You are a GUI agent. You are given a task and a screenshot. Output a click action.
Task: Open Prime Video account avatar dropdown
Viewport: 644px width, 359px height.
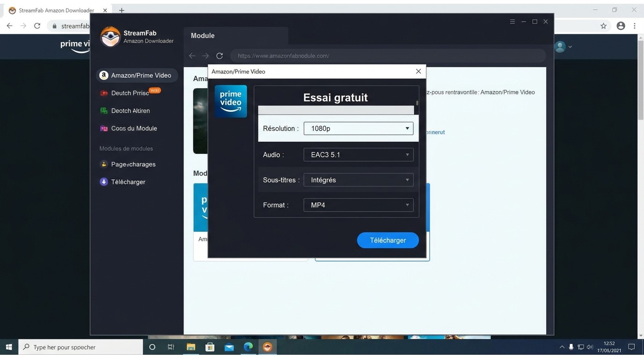click(563, 47)
